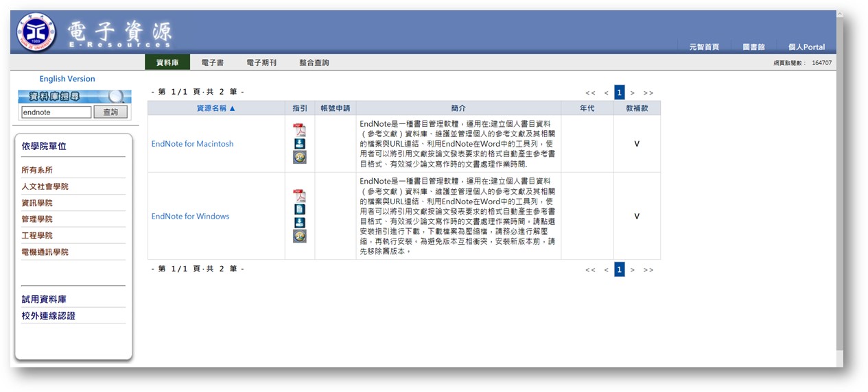This screenshot has height=392, width=868.
Task: Go to next page using top > control
Action: tap(633, 93)
